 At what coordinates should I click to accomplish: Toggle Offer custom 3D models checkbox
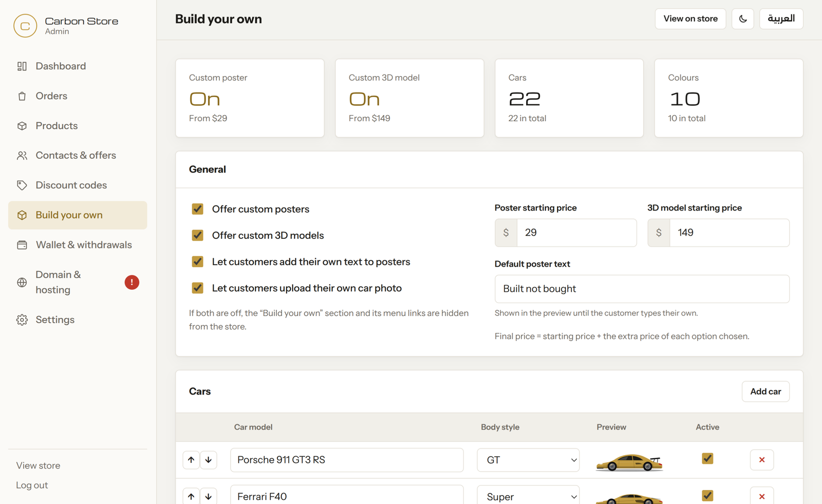(x=197, y=235)
